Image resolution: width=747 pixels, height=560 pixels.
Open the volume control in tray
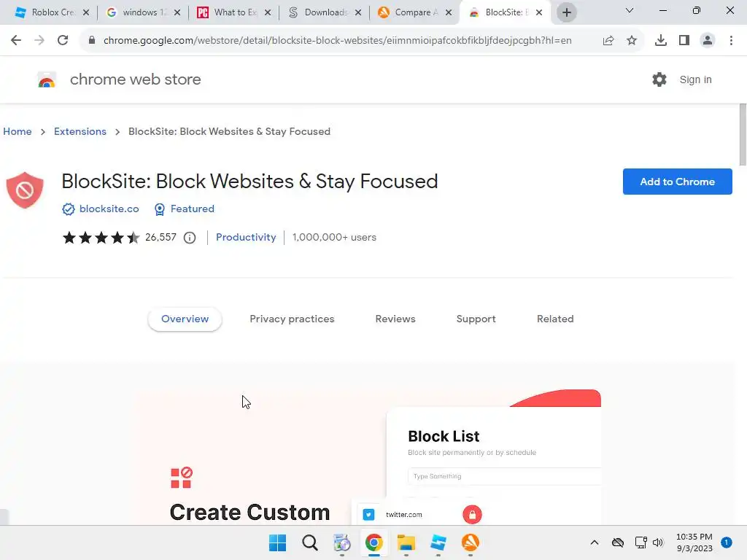tap(658, 542)
